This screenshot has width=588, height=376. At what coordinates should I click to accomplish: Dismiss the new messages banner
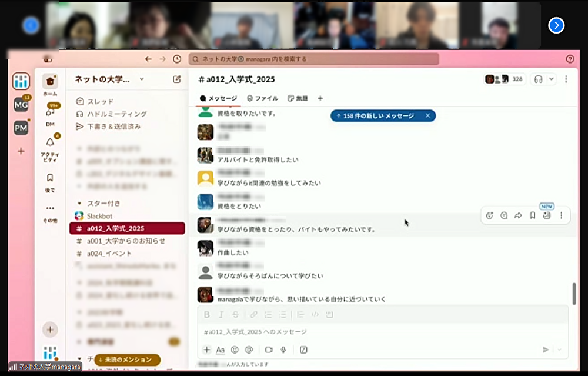click(x=427, y=115)
